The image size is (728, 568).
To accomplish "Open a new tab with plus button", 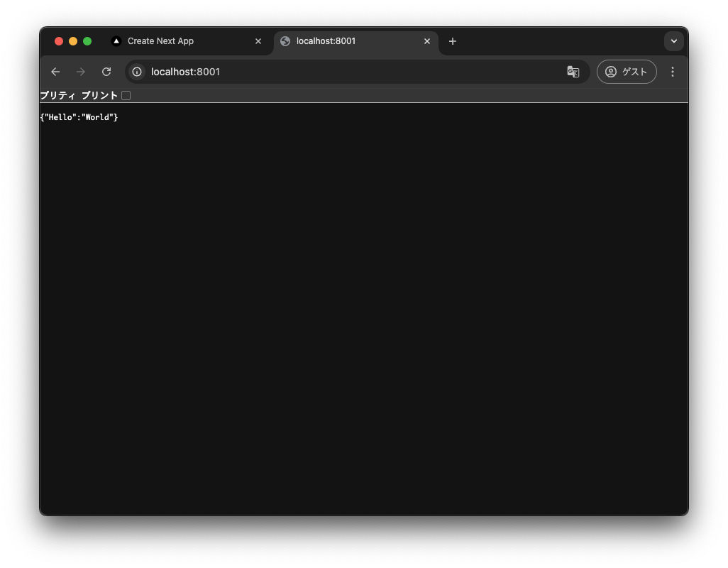I will (x=453, y=41).
